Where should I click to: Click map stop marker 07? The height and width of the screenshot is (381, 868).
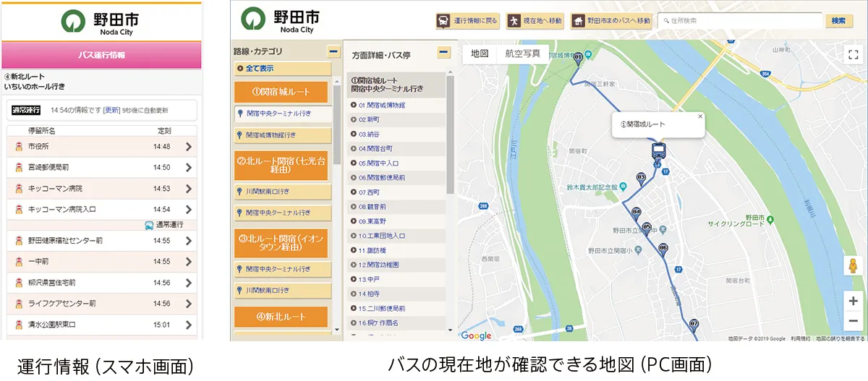694,325
